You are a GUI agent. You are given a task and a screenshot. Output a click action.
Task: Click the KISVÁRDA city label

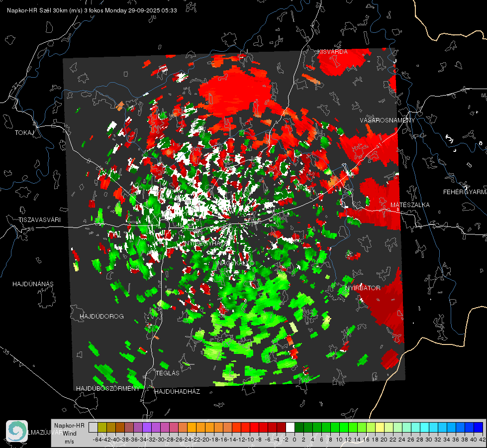click(x=332, y=52)
